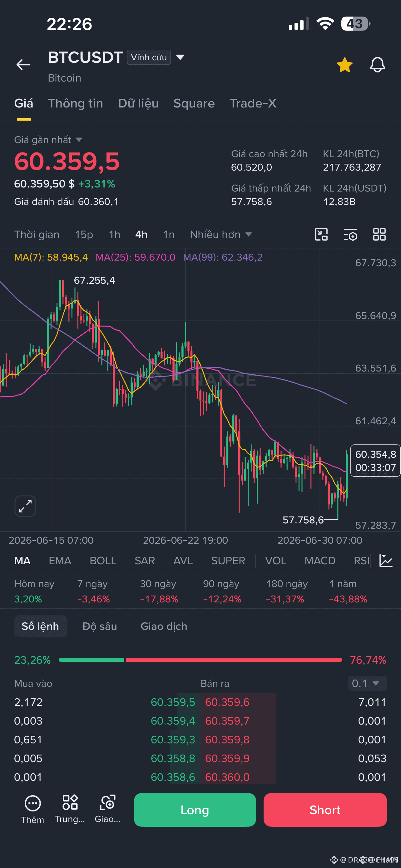This screenshot has width=401, height=868.
Task: Select the ask price 60.360,0
Action: (x=227, y=777)
